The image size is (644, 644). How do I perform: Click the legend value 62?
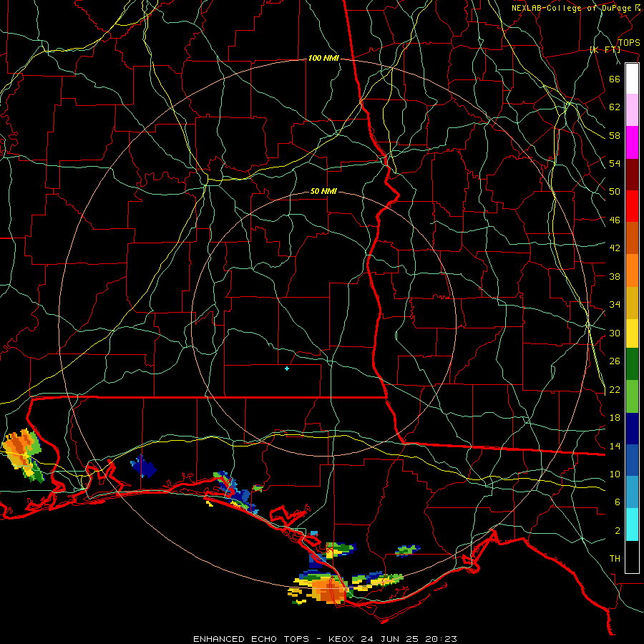615,107
